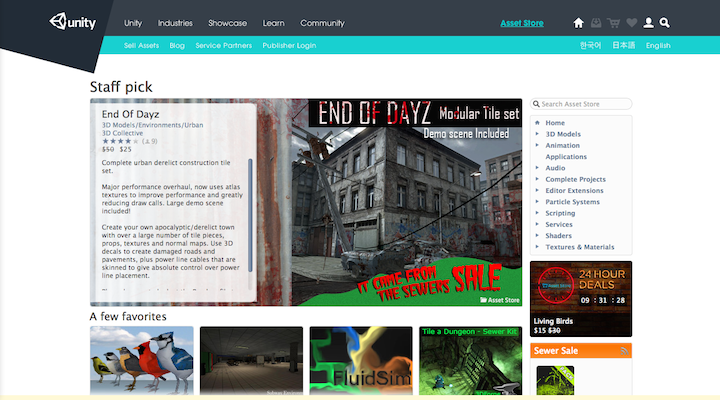720x400 pixels.
Task: Select Complete Projects category
Action: click(x=575, y=179)
